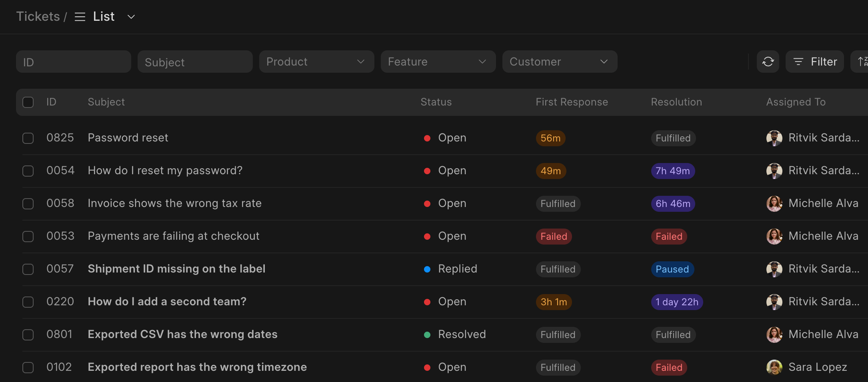Viewport: 868px width, 382px height.
Task: Open the Product filter dropdown
Action: (316, 62)
